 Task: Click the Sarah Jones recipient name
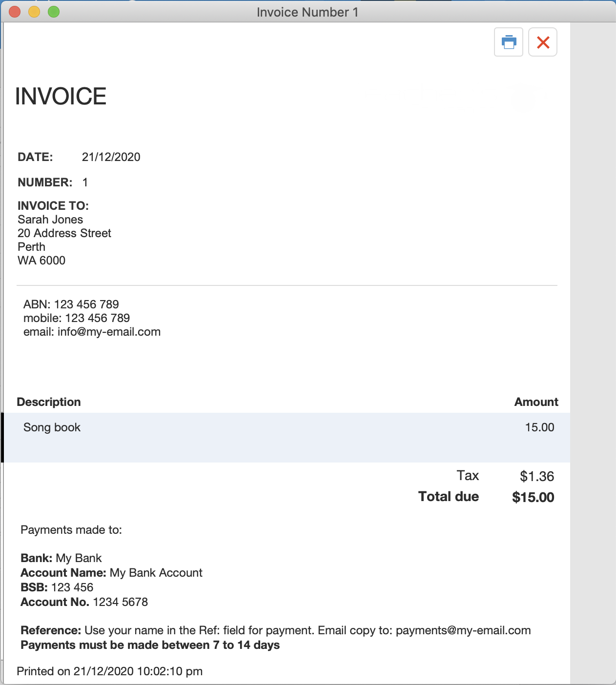pos(50,220)
